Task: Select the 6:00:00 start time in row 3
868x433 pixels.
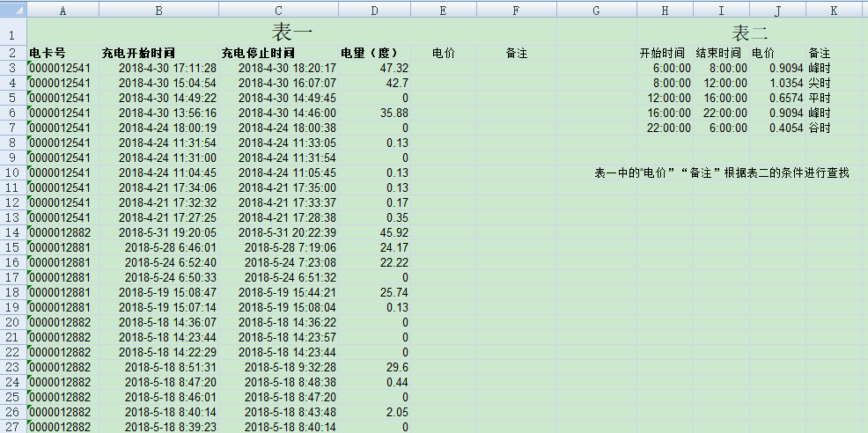Action: (665, 68)
